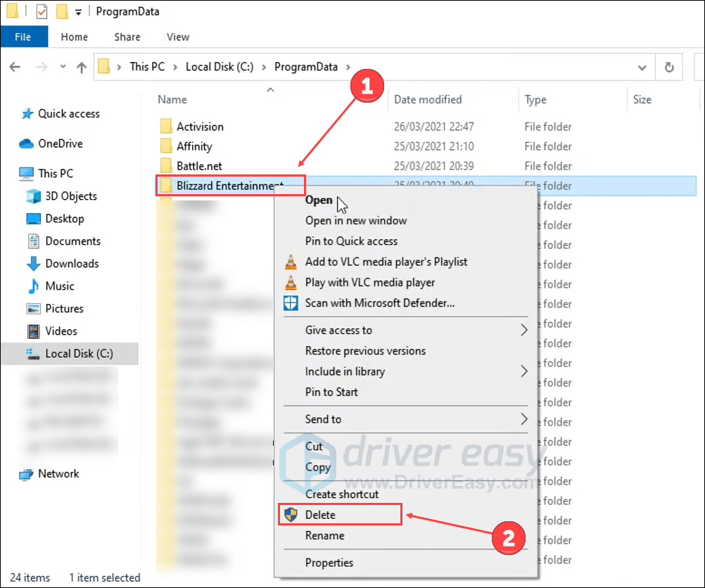Select the OneDrive cloud icon in sidebar
Screen dimensions: 705x588
pos(26,144)
